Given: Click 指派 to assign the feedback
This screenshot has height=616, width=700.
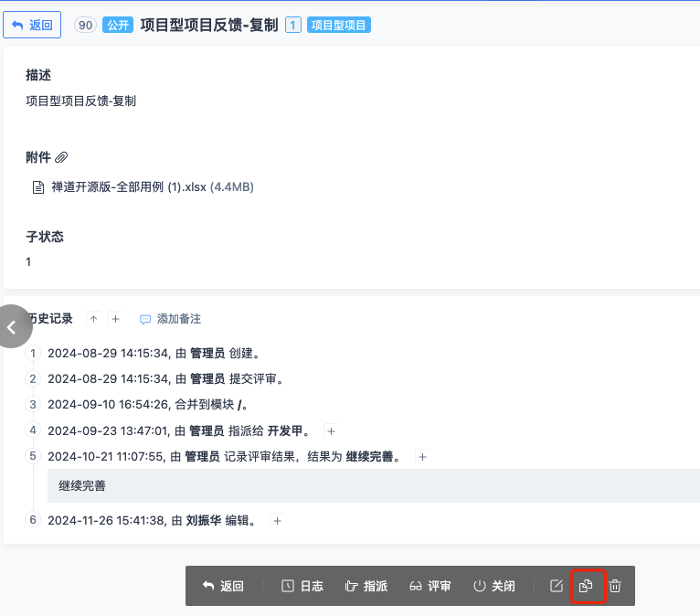Looking at the screenshot, I should (366, 586).
